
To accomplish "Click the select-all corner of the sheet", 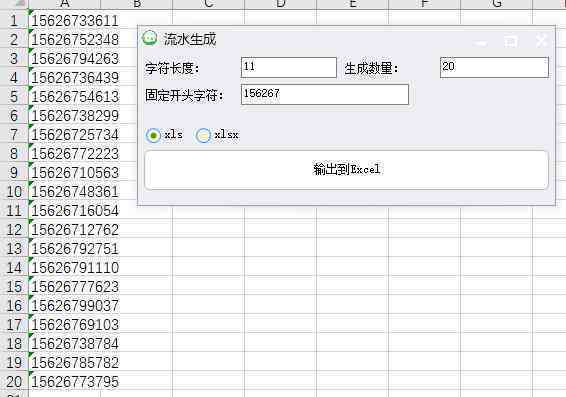I will 14,4.
